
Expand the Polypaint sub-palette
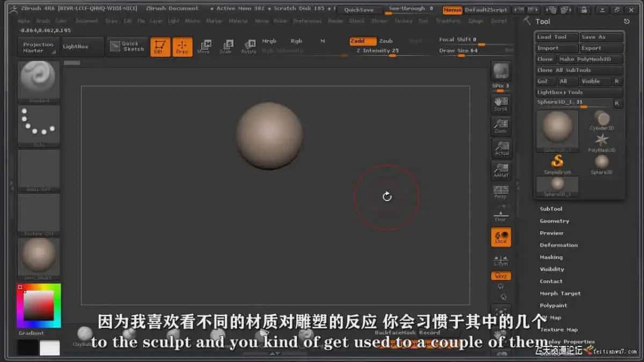[x=553, y=305]
